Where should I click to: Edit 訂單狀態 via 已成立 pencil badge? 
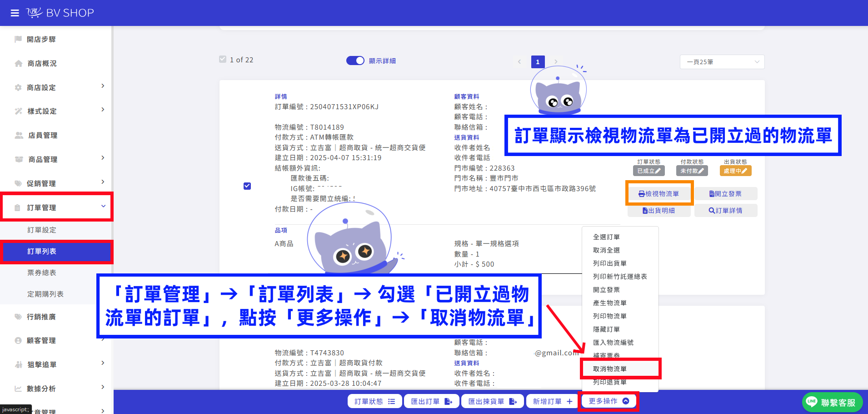649,171
